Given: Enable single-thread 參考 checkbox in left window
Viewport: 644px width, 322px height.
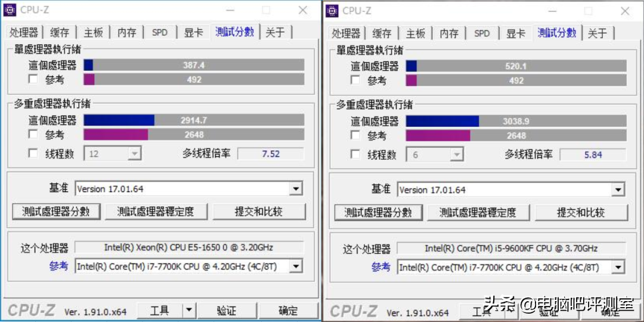Looking at the screenshot, I should click(x=33, y=79).
